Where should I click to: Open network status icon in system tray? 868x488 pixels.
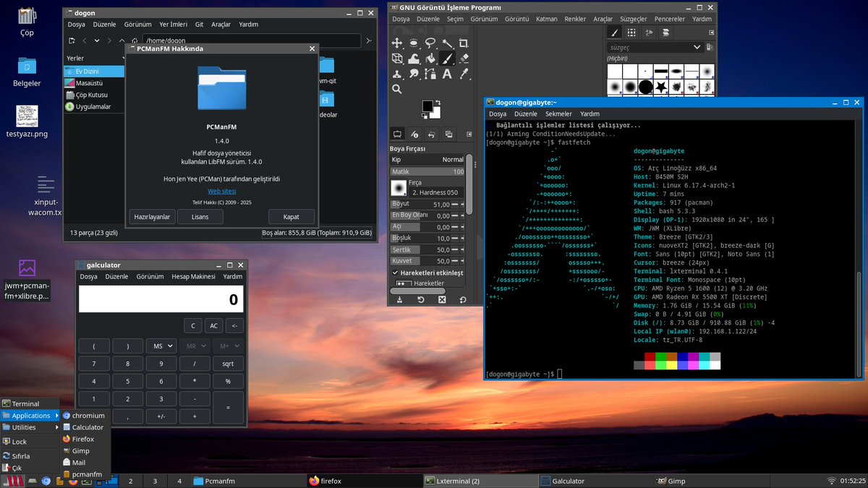coord(830,481)
